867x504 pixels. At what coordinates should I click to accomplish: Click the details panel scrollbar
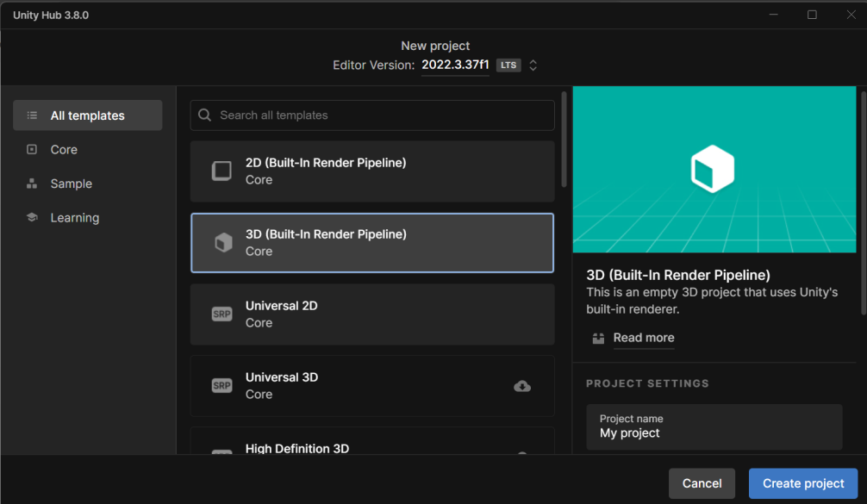864,203
